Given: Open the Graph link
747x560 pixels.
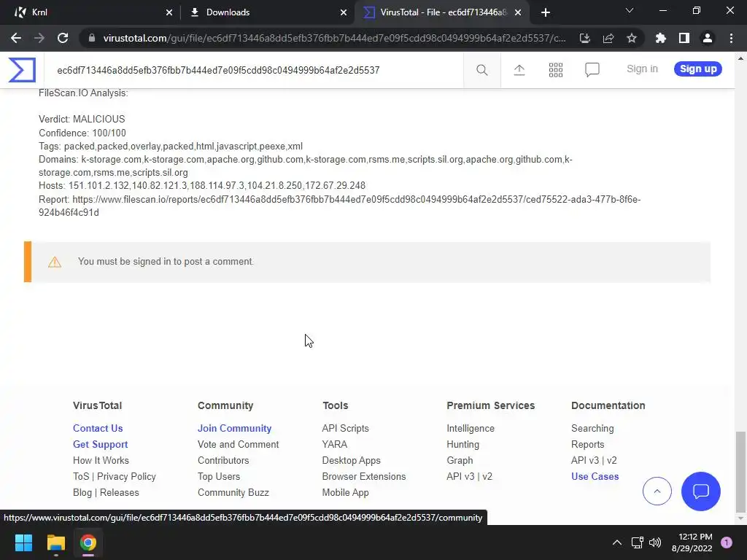Looking at the screenshot, I should pyautogui.click(x=460, y=461).
